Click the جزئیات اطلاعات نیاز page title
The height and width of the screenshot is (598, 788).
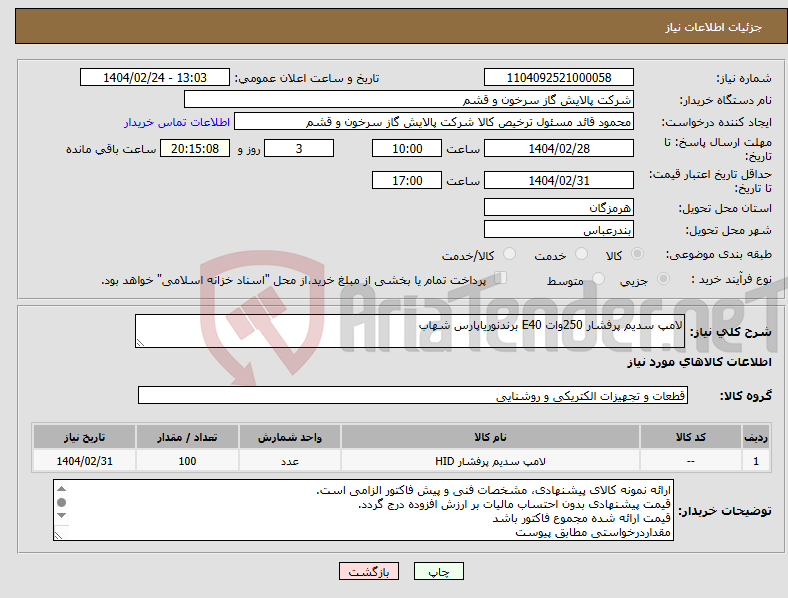[x=714, y=27]
